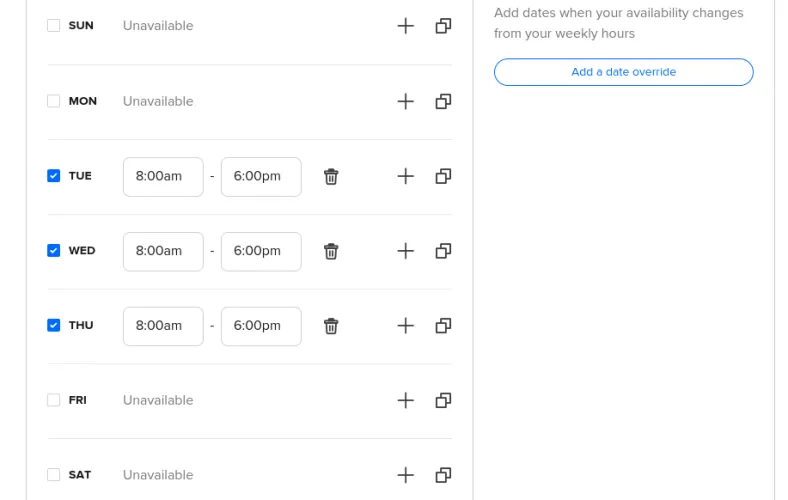This screenshot has height=500, width=788.
Task: Delete Wednesday's time range
Action: 331,251
